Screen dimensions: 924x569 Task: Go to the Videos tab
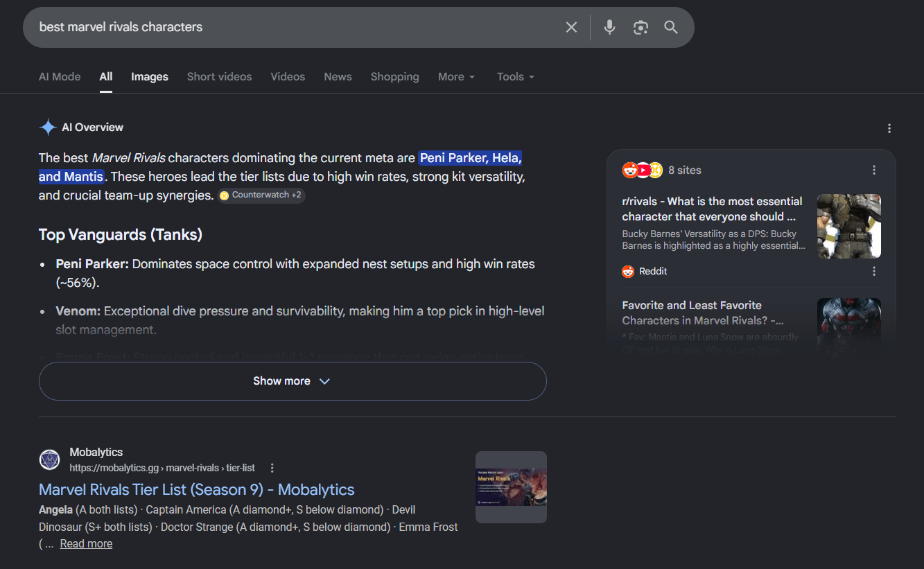pyautogui.click(x=288, y=77)
